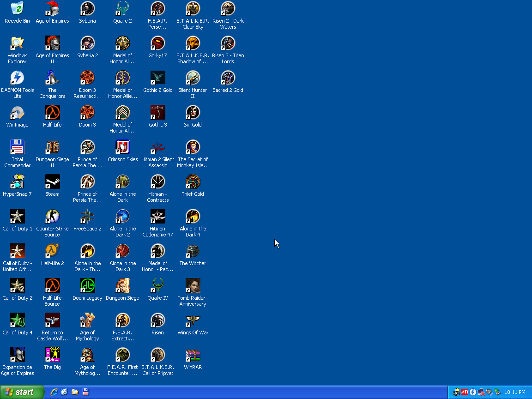This screenshot has height=399, width=532.
Task: Click the Doom 3 icon
Action: point(88,113)
